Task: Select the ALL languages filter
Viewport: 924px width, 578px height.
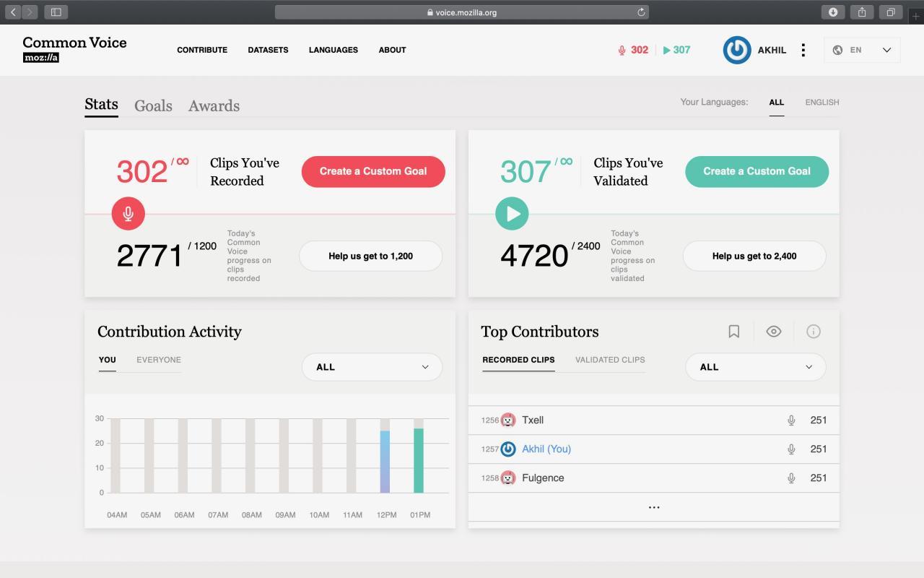Action: tap(777, 103)
